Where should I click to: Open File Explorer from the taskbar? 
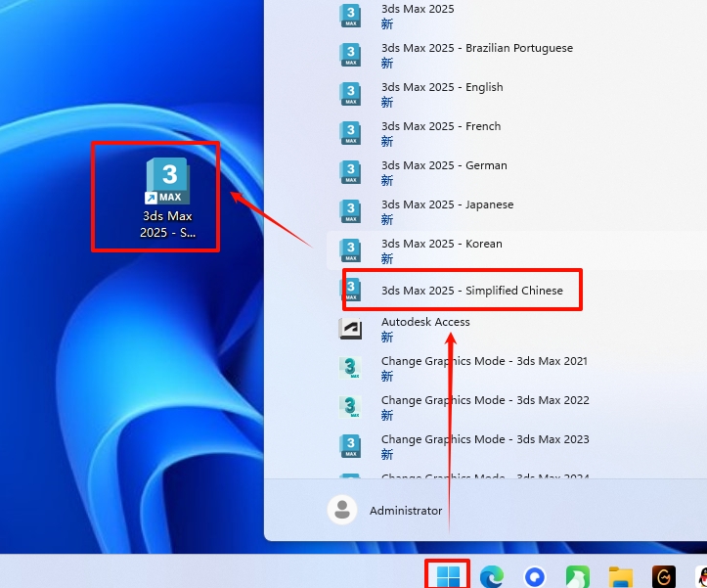click(x=621, y=577)
